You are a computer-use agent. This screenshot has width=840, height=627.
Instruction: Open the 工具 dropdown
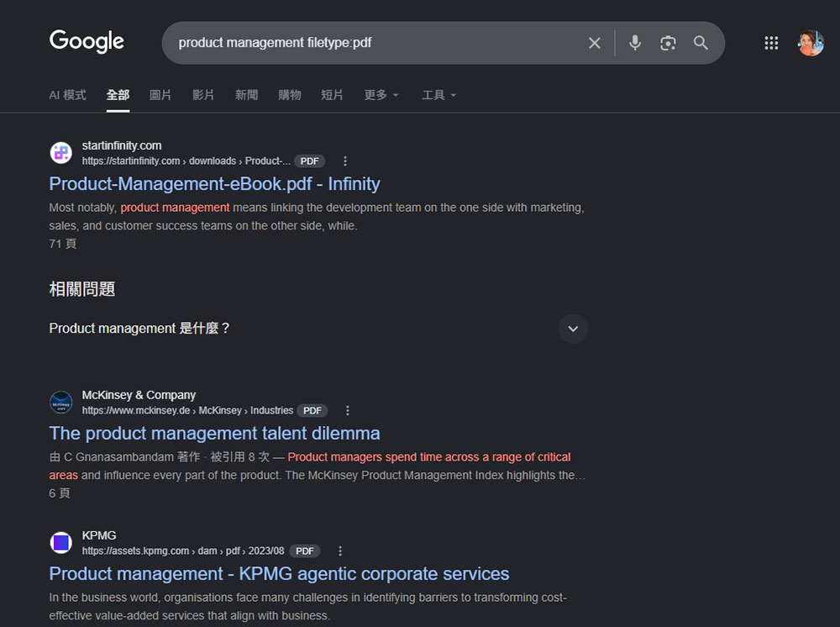click(438, 95)
